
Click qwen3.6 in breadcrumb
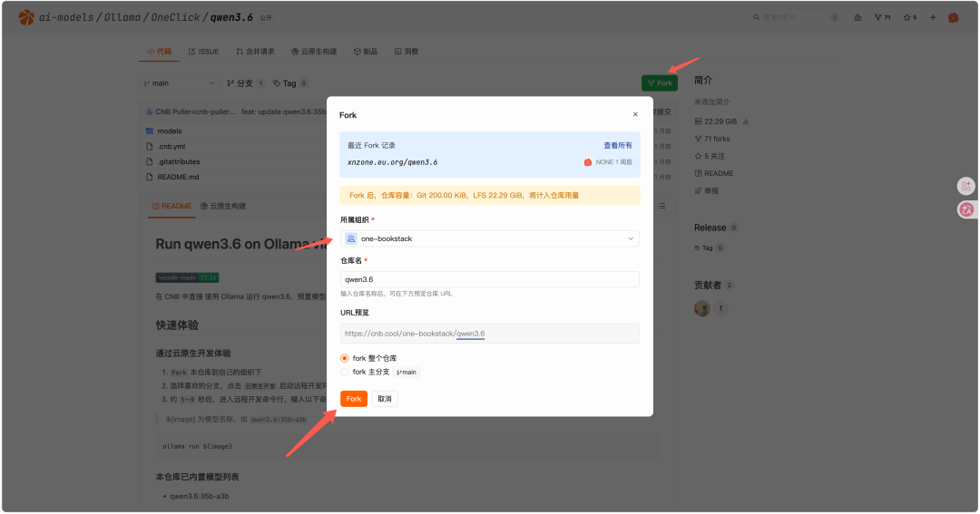231,17
